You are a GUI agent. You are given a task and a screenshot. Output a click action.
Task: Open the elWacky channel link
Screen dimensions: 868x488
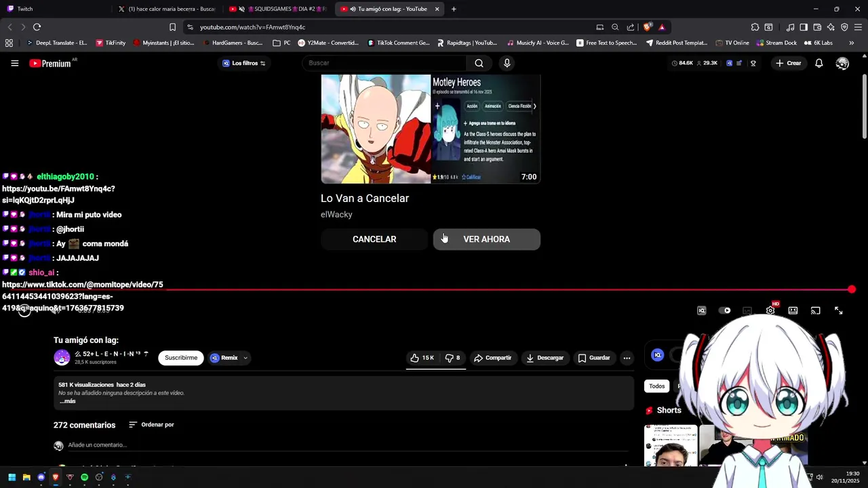(x=336, y=214)
